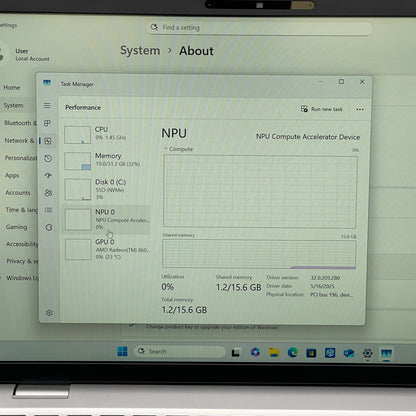Open the Users icon in Task Manager sidebar
The height and width of the screenshot is (416, 416).
(x=48, y=193)
